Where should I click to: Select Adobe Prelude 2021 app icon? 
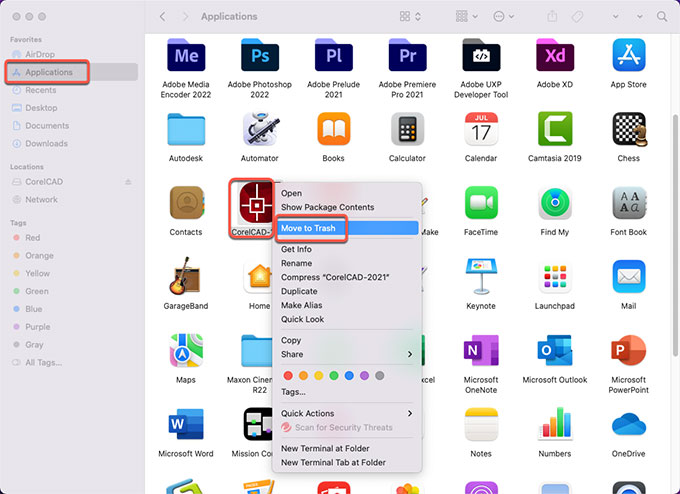333,55
